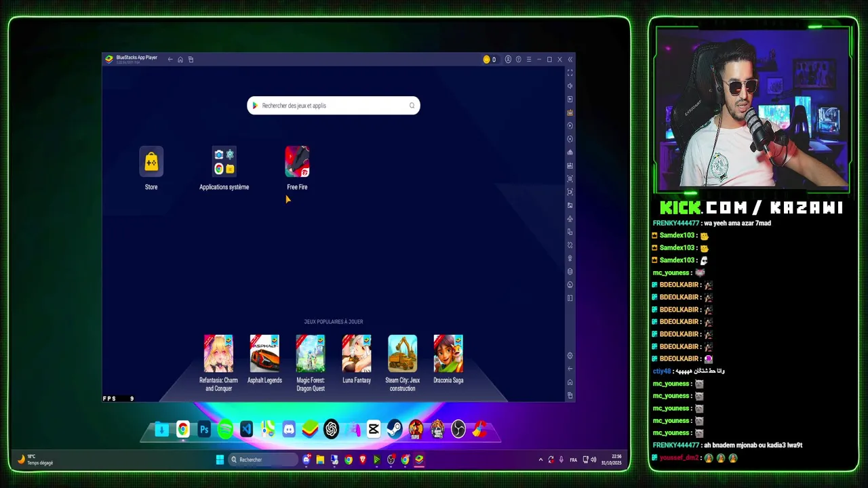Click the cursor lock icon in sidebar

point(570,99)
